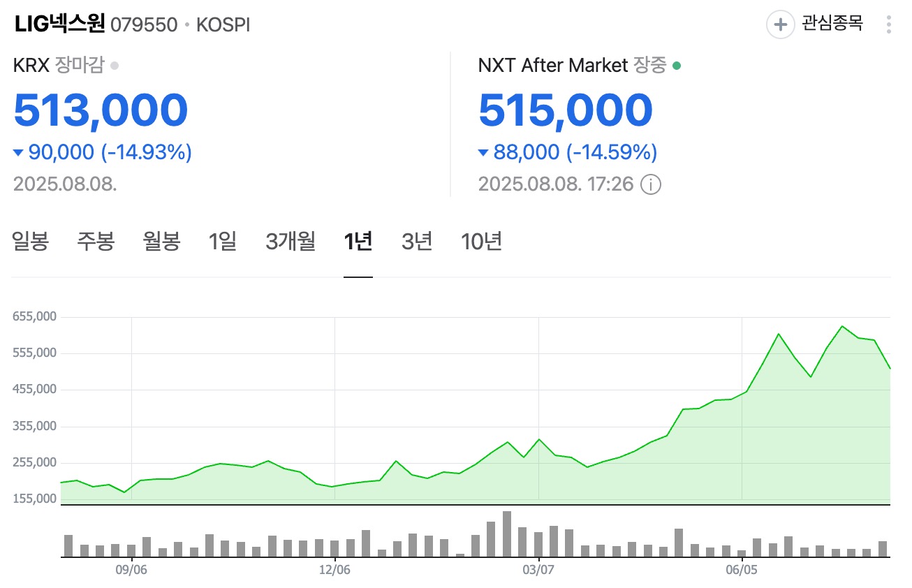Click the plus icon to add watchlist
912x588 pixels.
point(780,24)
